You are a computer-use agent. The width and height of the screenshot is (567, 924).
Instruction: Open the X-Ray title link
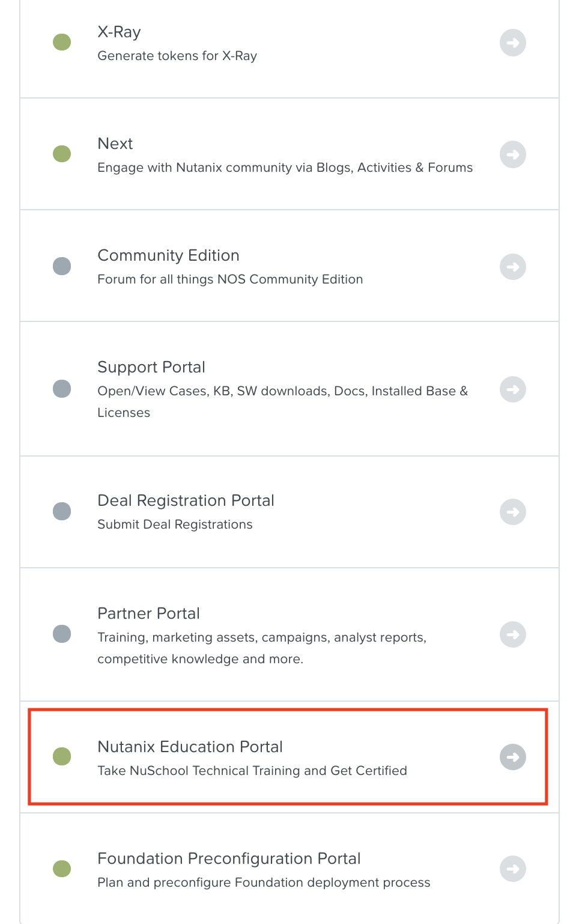tap(119, 32)
